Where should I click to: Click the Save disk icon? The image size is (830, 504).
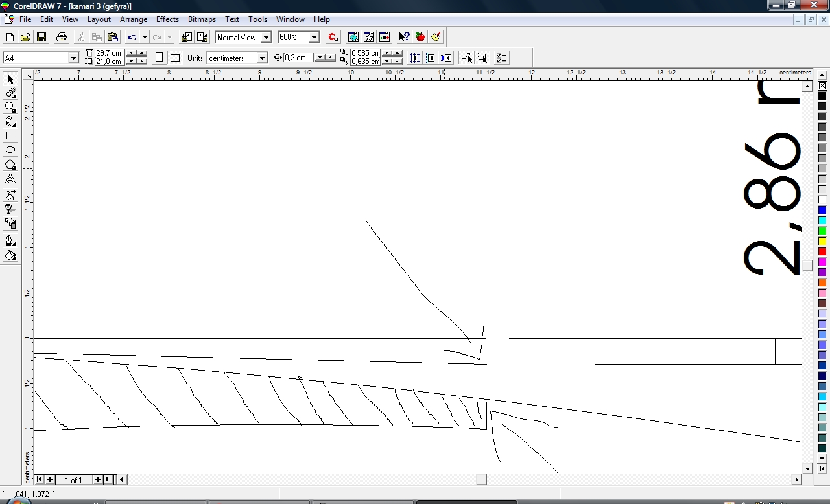pos(41,38)
